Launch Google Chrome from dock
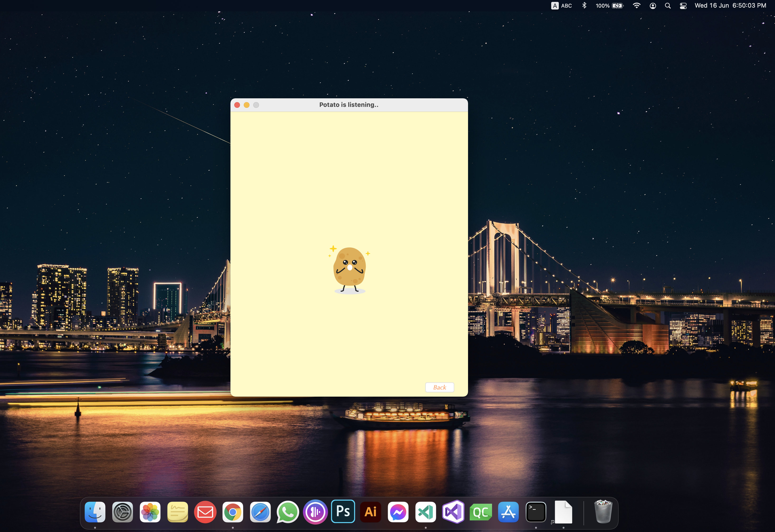This screenshot has height=532, width=775. pos(233,512)
